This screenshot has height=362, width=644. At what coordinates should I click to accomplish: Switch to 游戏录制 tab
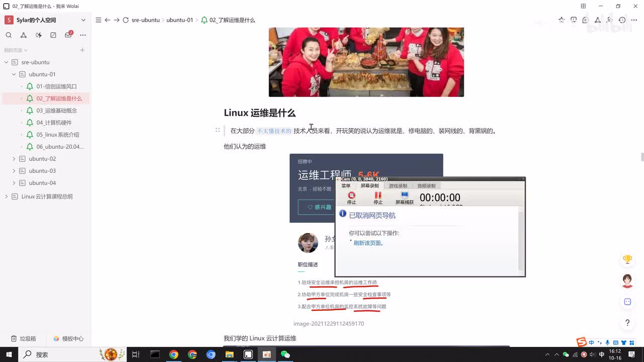[x=398, y=186]
